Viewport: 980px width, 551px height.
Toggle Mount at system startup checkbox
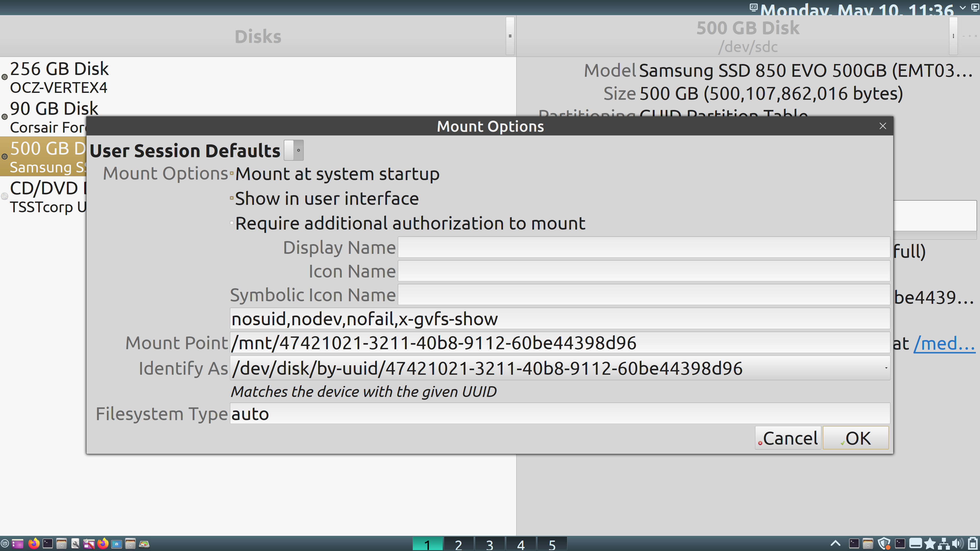[x=232, y=174]
